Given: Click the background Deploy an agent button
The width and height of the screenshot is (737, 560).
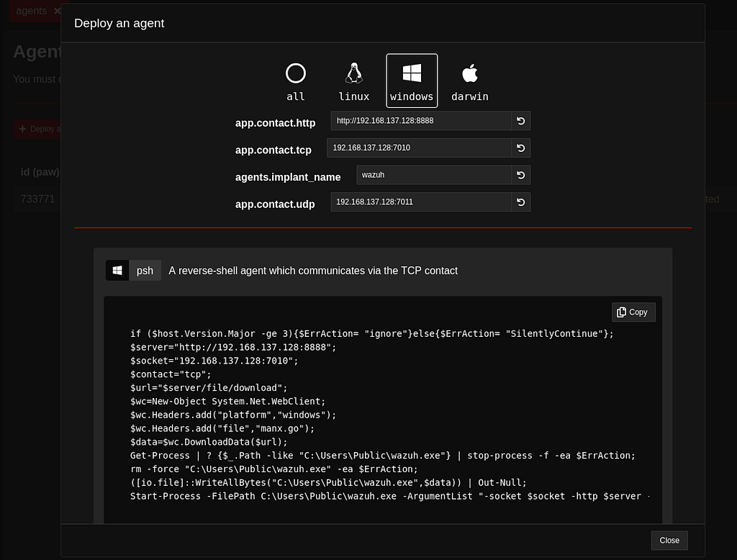Looking at the screenshot, I should tap(37, 129).
